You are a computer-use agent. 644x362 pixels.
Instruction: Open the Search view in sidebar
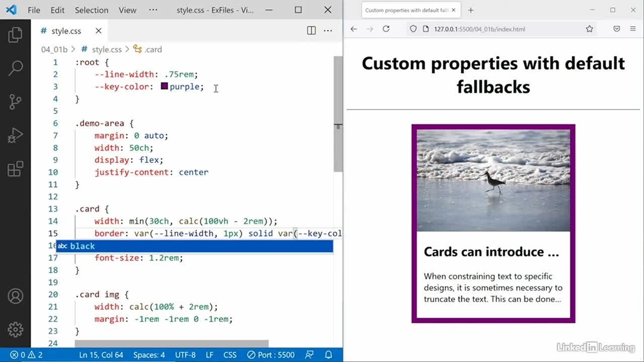coord(15,68)
